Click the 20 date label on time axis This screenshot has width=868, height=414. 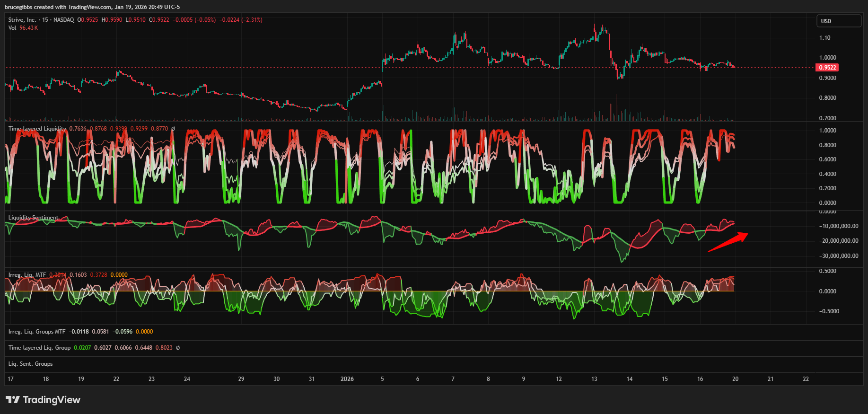click(735, 379)
